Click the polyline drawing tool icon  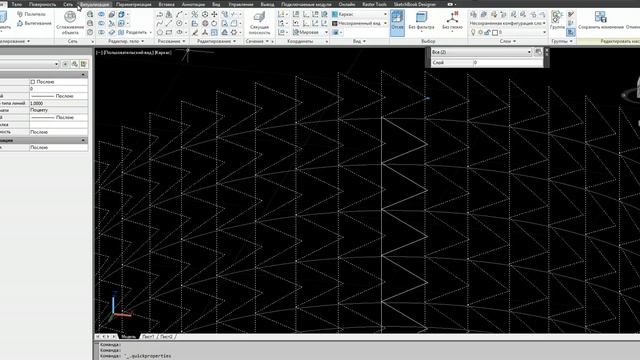[x=160, y=14]
